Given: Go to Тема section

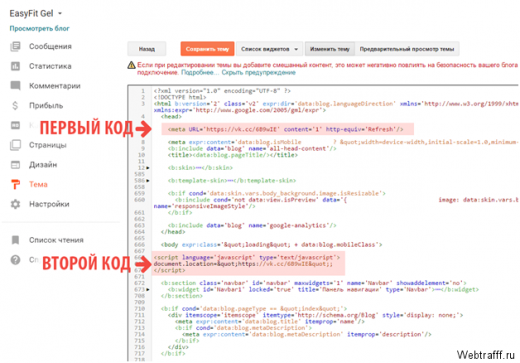Looking at the screenshot, I should point(38,184).
